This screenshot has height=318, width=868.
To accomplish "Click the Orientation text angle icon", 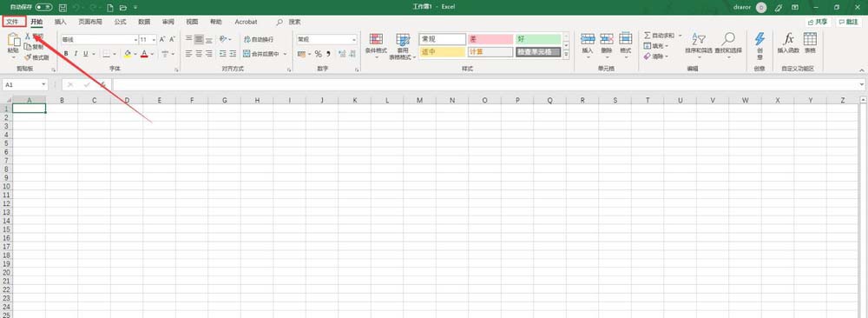I will click(x=223, y=39).
